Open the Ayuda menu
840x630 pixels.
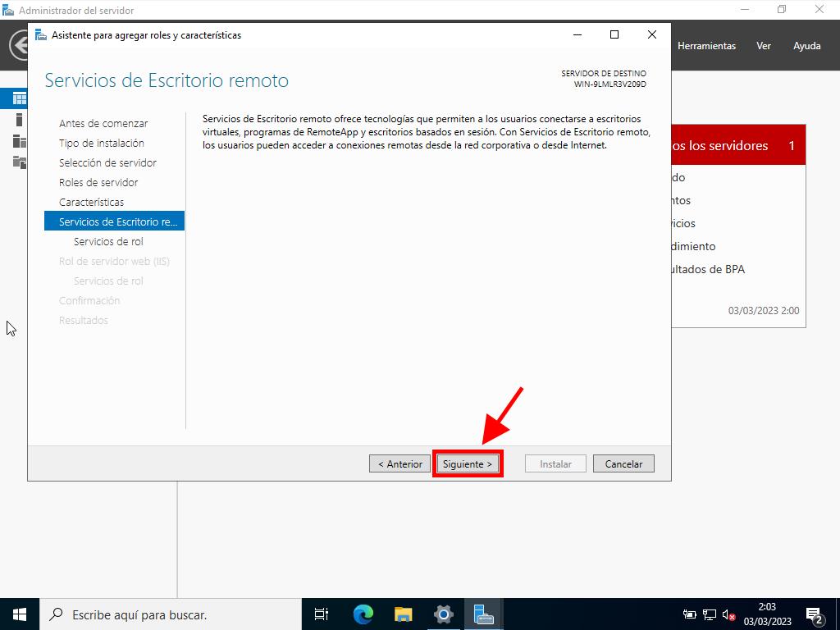806,46
